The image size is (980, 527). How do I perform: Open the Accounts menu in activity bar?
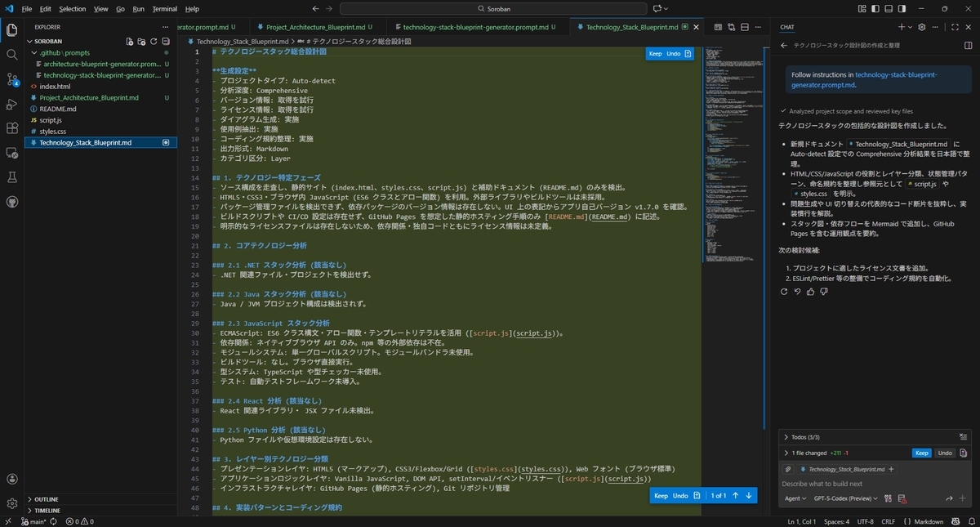tap(11, 480)
